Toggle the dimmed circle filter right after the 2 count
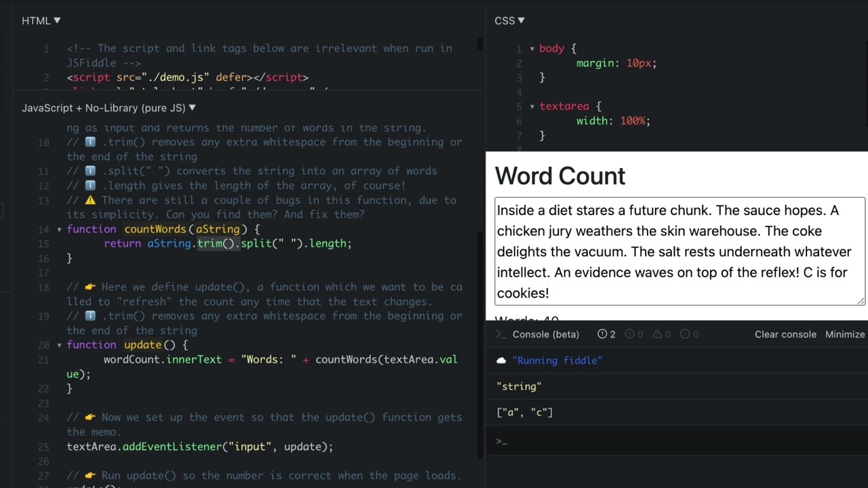The height and width of the screenshot is (488, 868). 633,334
